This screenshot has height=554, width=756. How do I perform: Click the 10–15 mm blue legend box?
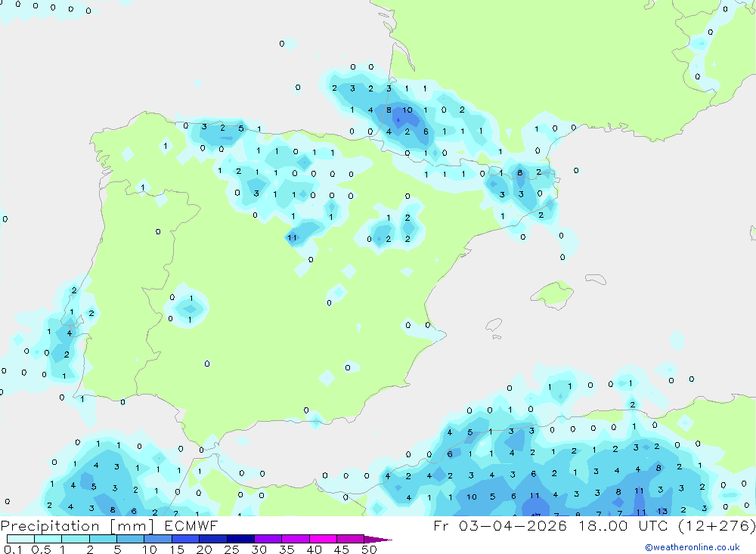point(158,539)
